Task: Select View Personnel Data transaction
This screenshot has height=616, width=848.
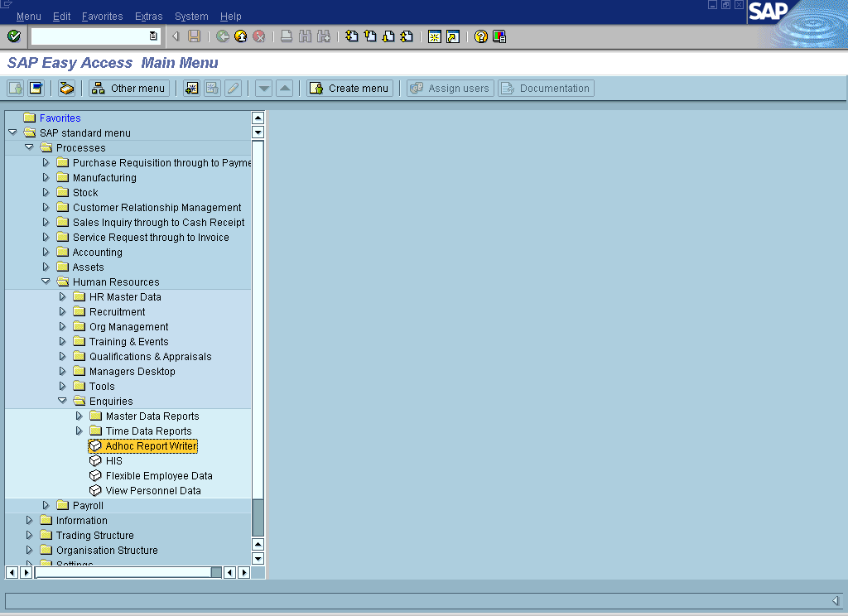Action: point(153,490)
